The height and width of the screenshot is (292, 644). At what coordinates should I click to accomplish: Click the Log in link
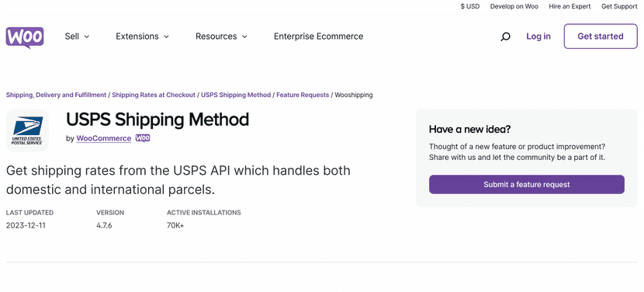click(x=538, y=36)
